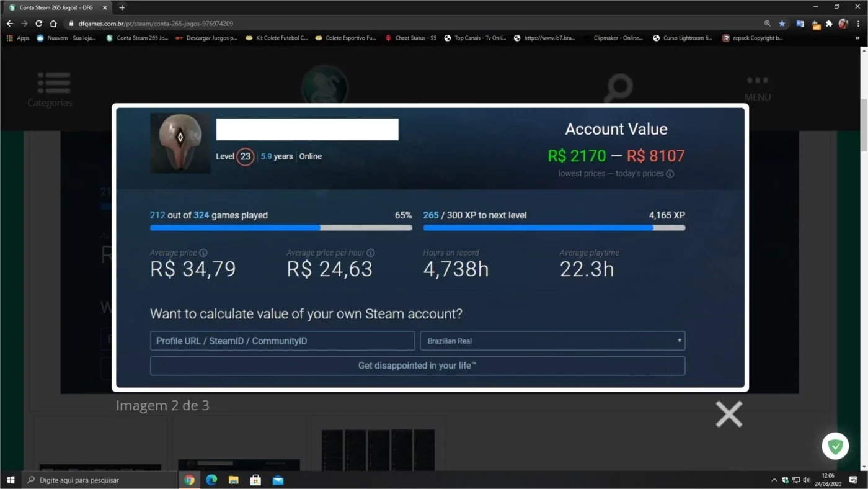Open the MENU three dots
Image resolution: width=868 pixels, height=489 pixels.
coord(758,81)
